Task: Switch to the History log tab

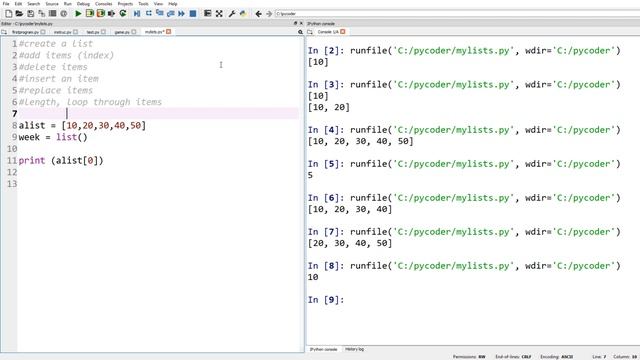Action: 354,349
